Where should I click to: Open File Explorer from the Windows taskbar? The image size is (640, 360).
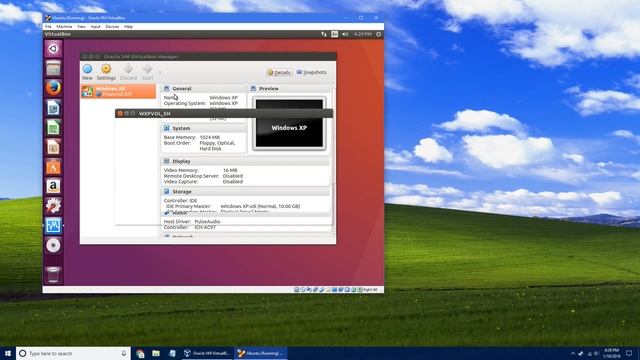[156, 353]
